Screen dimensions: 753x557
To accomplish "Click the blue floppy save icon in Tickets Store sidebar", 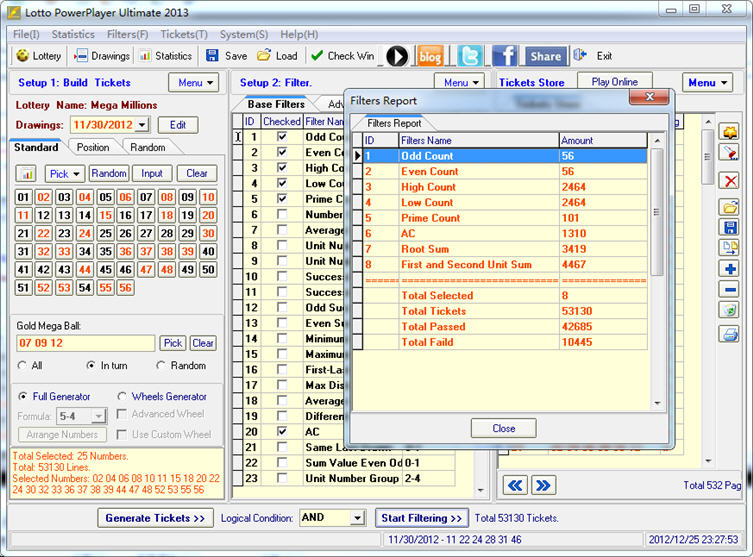I will tap(730, 228).
